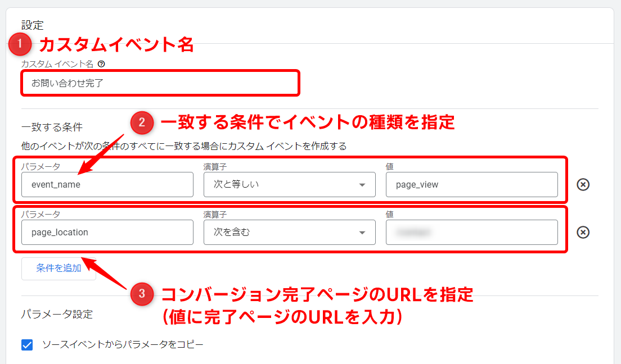The image size is (621, 364).
Task: Toggle ソースイベントからパラメータをコピー checkbox
Action: (x=27, y=344)
